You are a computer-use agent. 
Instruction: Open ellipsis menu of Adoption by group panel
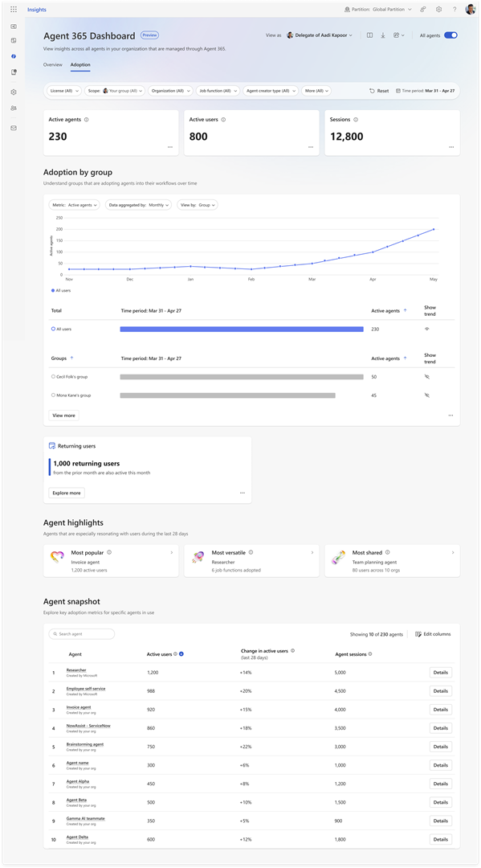click(451, 416)
